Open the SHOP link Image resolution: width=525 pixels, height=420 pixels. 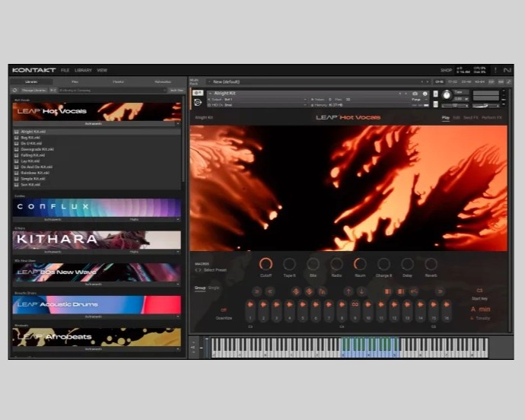pyautogui.click(x=446, y=70)
